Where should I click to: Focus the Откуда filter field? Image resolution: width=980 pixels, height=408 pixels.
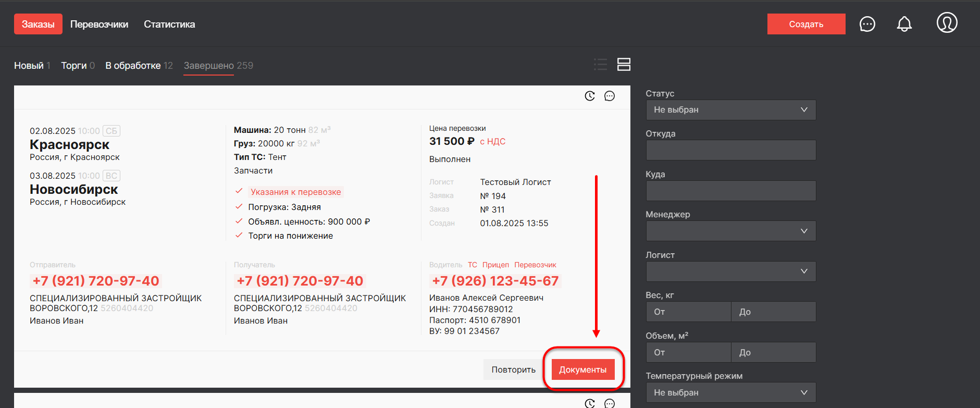[x=731, y=150]
